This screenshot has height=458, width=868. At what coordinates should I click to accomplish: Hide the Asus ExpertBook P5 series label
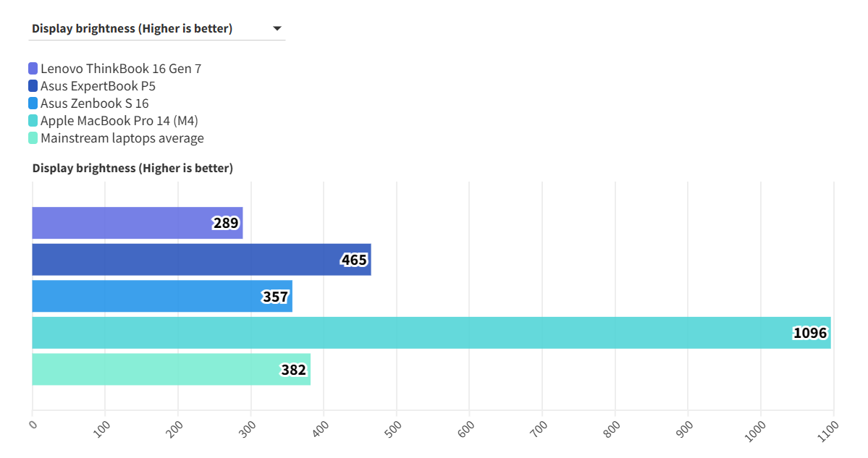click(x=98, y=86)
